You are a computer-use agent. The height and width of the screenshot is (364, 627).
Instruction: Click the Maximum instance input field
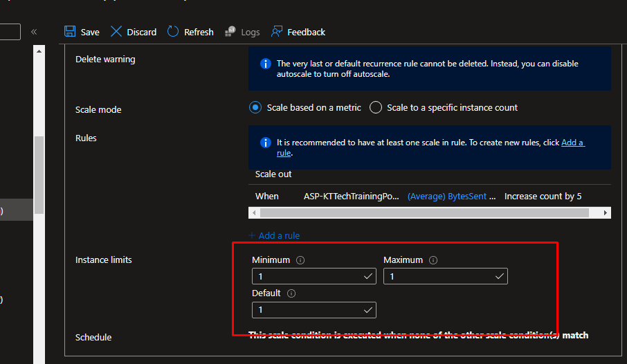(x=439, y=276)
